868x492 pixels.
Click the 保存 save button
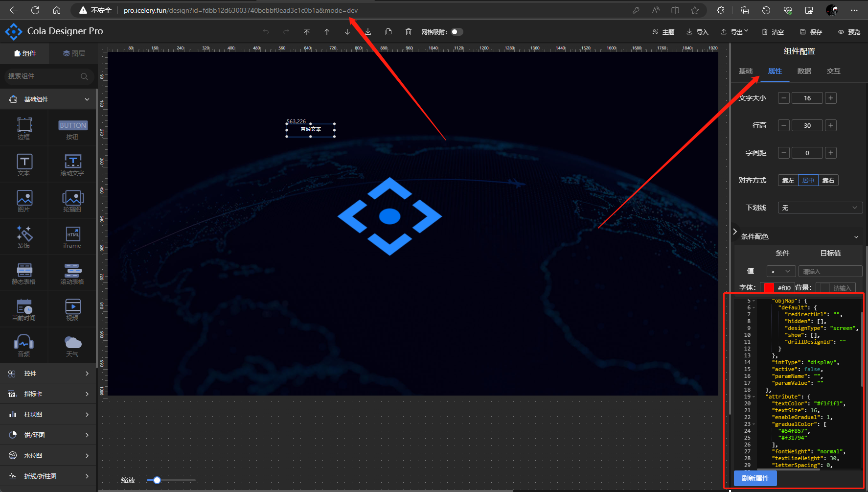click(x=811, y=32)
